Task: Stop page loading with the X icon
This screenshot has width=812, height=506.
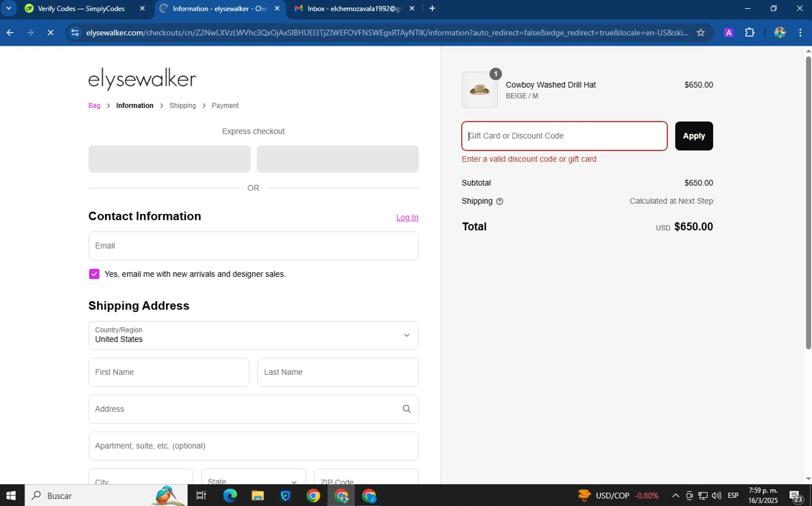Action: pos(50,33)
